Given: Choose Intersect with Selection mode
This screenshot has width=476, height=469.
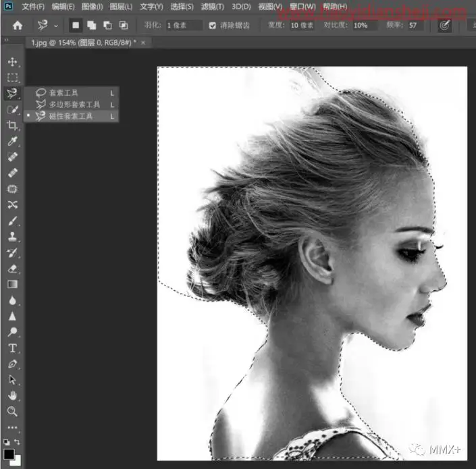Looking at the screenshot, I should click(x=124, y=26).
